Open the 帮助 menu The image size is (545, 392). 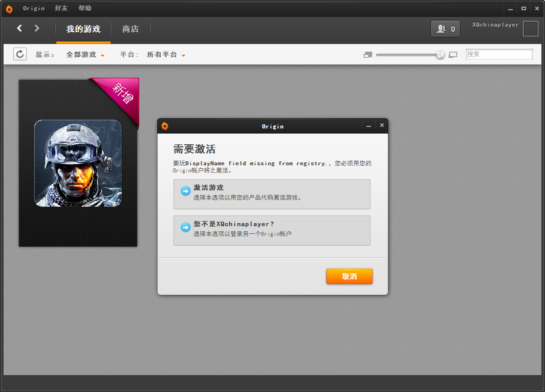[x=85, y=8]
